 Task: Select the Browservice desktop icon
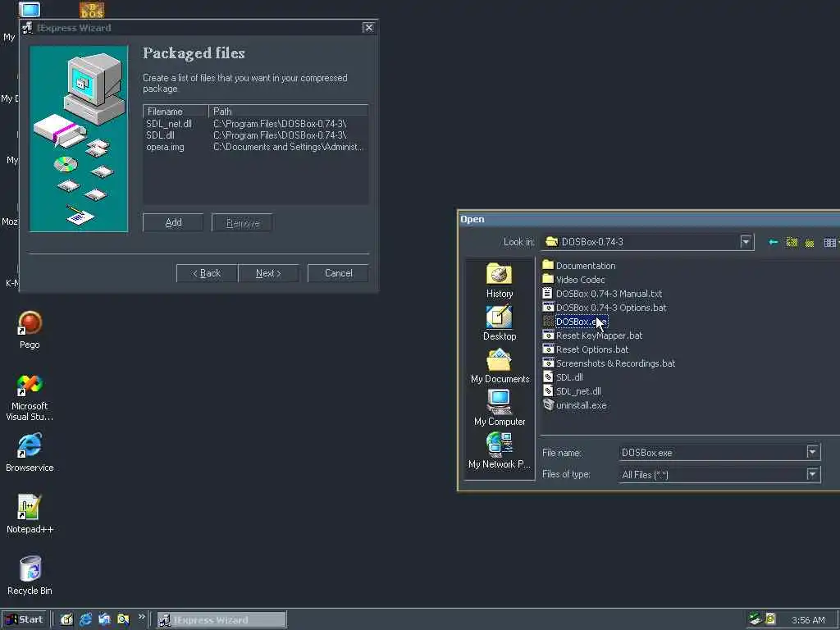pyautogui.click(x=30, y=453)
